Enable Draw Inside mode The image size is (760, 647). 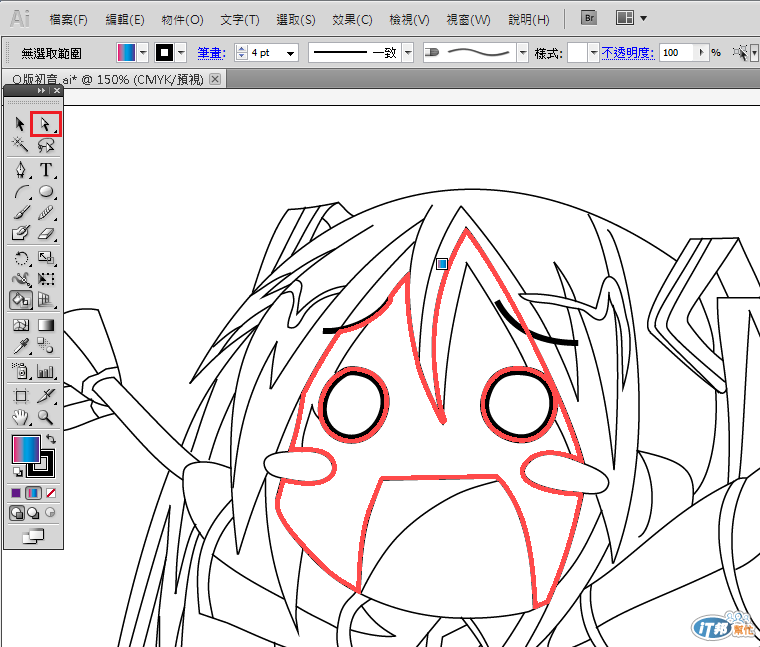tap(50, 512)
